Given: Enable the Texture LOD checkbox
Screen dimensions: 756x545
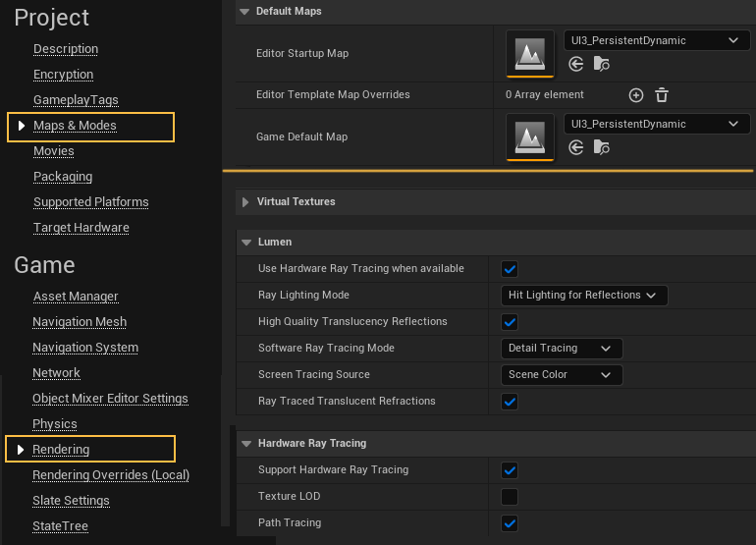Looking at the screenshot, I should click(510, 497).
